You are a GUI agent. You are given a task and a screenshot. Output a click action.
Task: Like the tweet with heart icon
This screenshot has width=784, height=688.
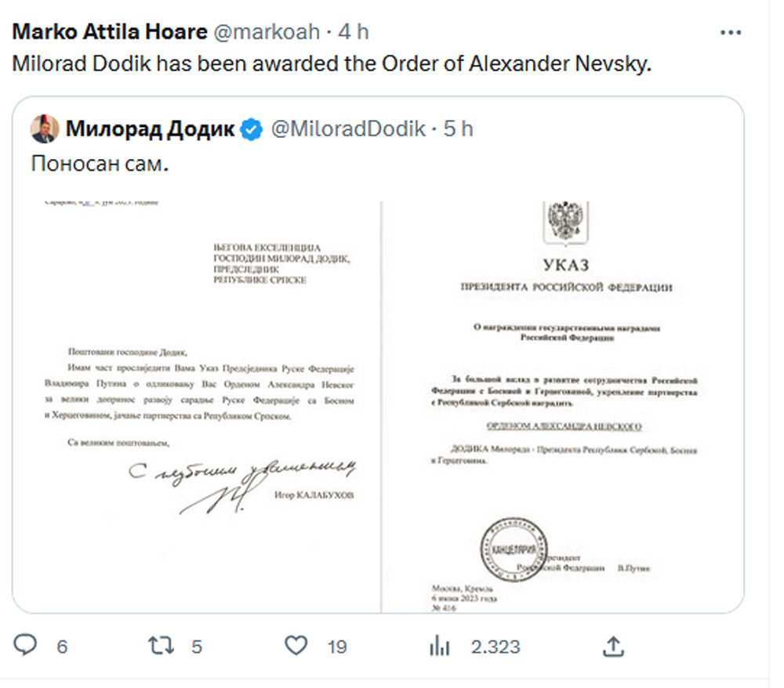point(296,646)
